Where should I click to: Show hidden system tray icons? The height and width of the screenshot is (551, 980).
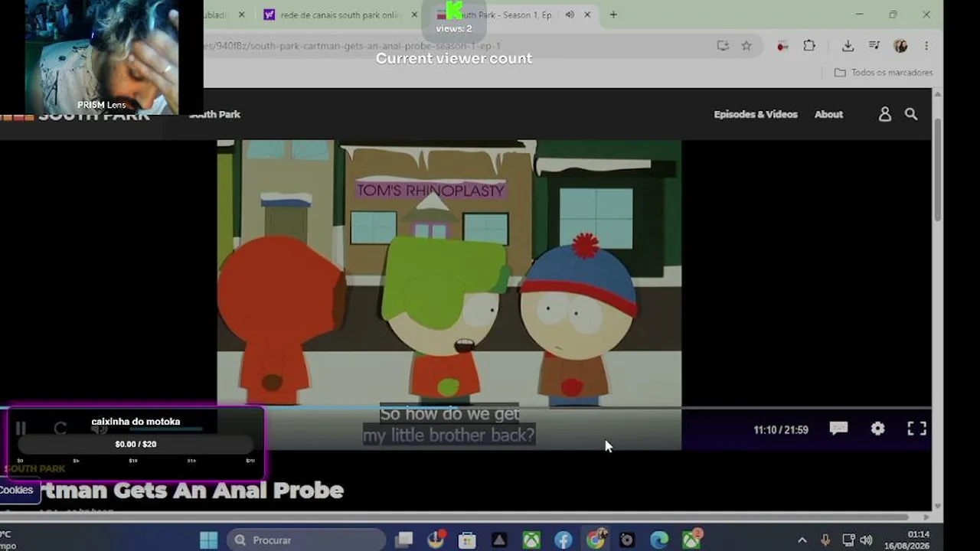pyautogui.click(x=802, y=540)
